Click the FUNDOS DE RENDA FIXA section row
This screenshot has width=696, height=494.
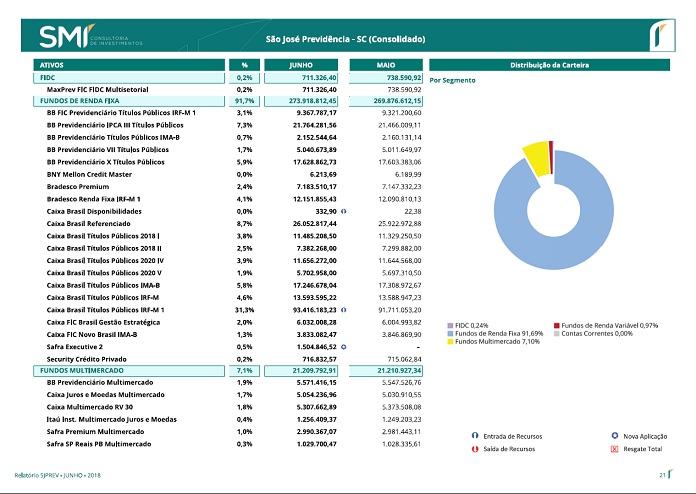(x=129, y=101)
